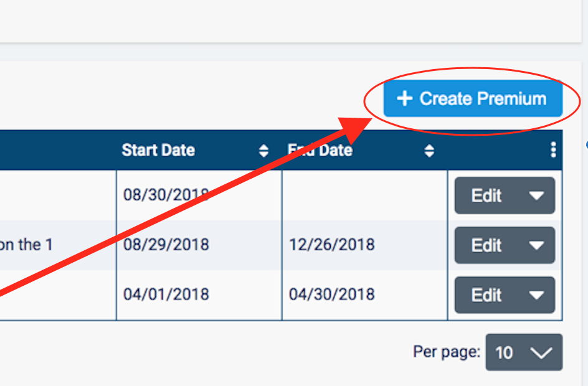Open the Per page dropdown showing 10
Viewport: 588px width, 386px height.
tap(524, 352)
